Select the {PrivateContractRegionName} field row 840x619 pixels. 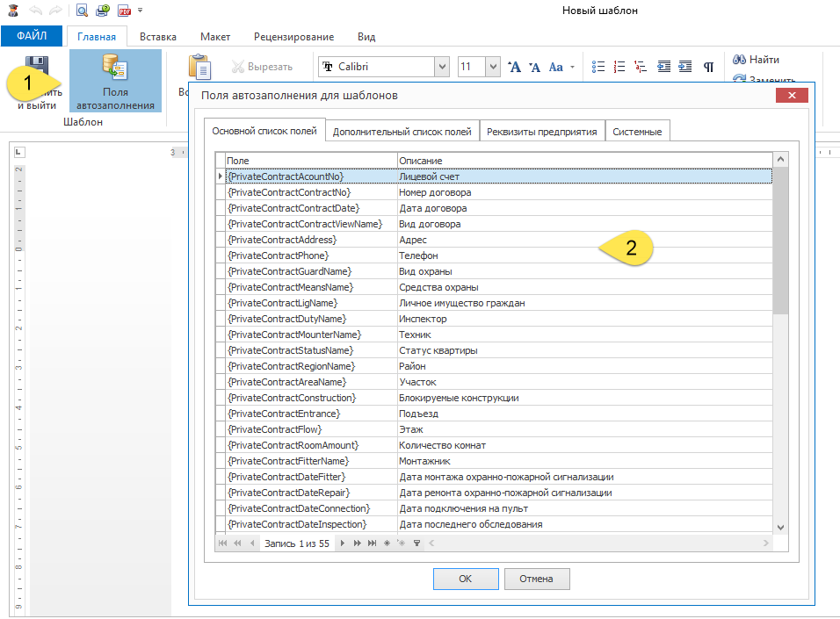click(494, 366)
